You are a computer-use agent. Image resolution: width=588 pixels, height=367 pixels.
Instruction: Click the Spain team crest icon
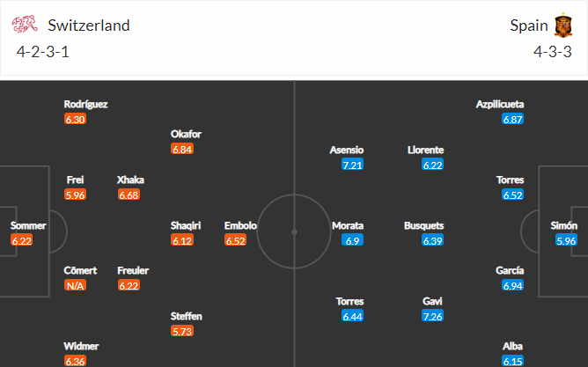[x=563, y=26]
